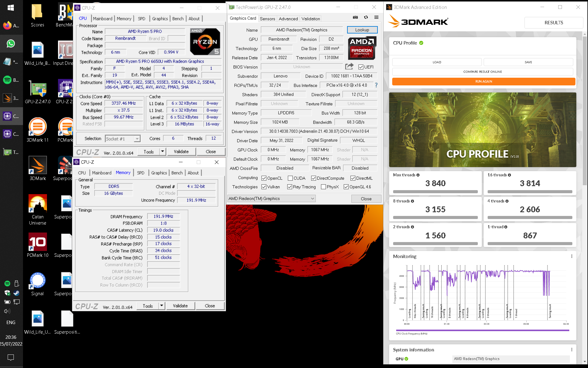Image resolution: width=588 pixels, height=368 pixels.
Task: Click the 4 threads score bar
Action: [530, 217]
